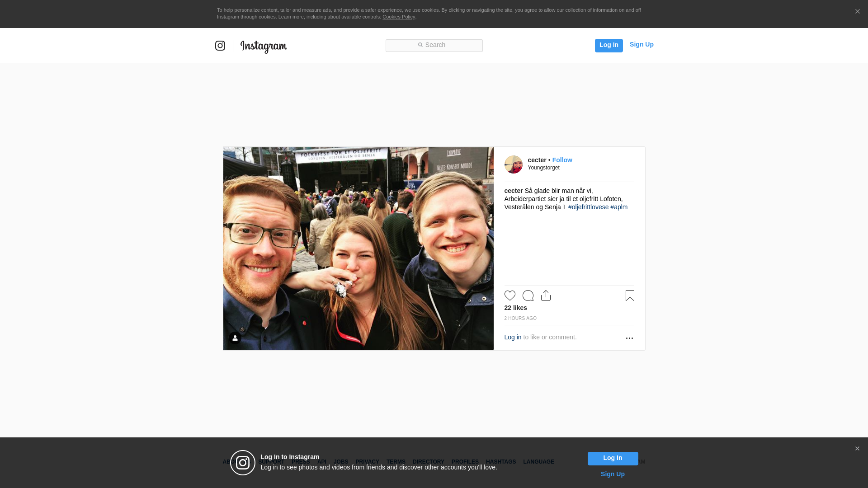The height and width of the screenshot is (488, 868).
Task: Share the post using share icon
Action: click(x=546, y=296)
